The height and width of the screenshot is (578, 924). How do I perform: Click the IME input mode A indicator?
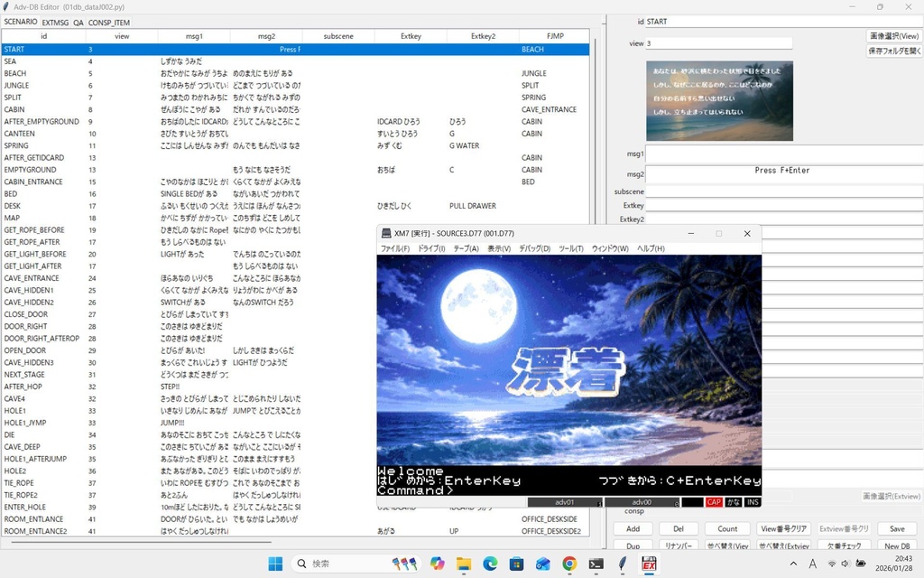[x=813, y=564]
